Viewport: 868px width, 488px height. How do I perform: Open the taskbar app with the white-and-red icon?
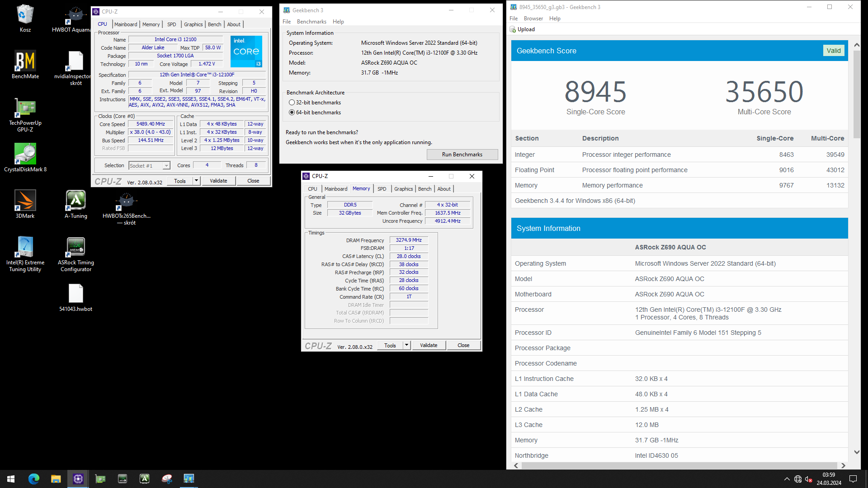(x=166, y=479)
